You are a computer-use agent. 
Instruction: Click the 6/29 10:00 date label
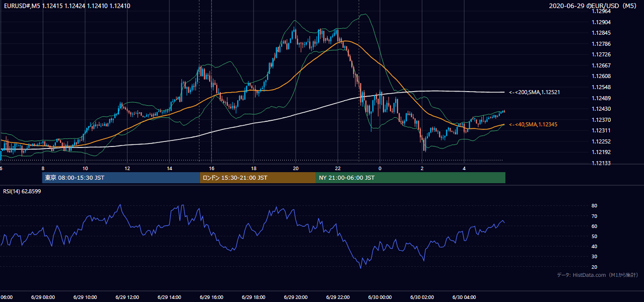click(x=85, y=297)
